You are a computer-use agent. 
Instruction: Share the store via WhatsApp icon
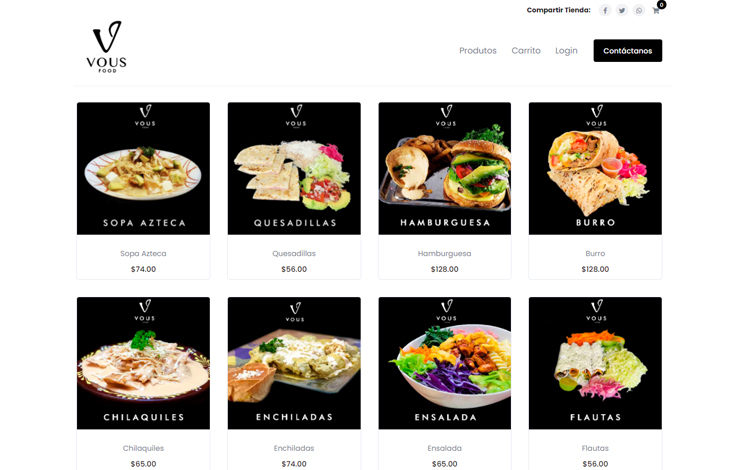[x=639, y=10]
